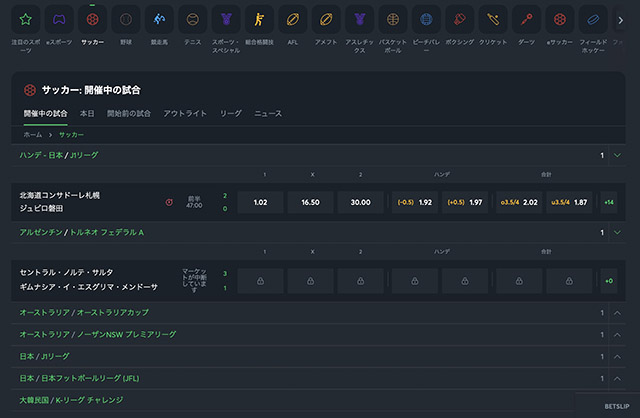Select the AFL football icon
Image resolution: width=640 pixels, height=418 pixels.
pos(293,19)
